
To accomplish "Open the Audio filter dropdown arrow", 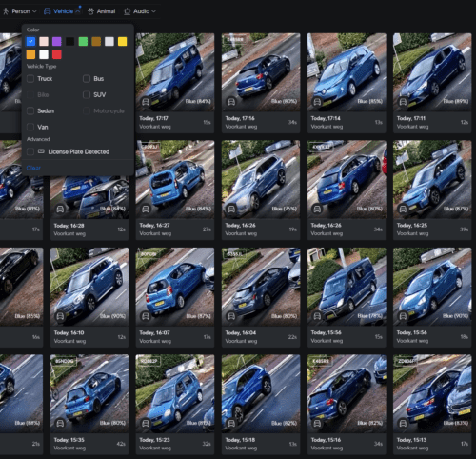I will 154,11.
